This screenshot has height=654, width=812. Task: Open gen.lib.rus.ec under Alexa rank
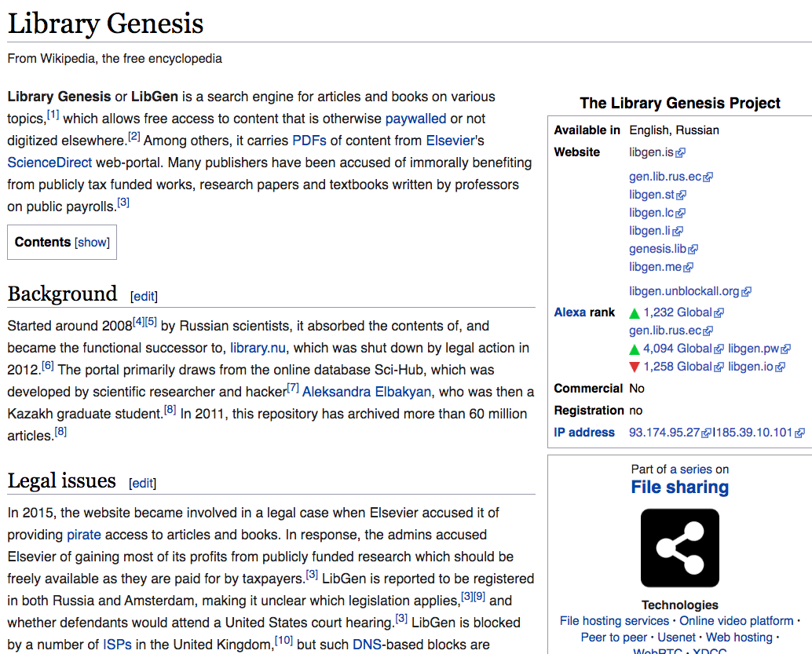665,331
